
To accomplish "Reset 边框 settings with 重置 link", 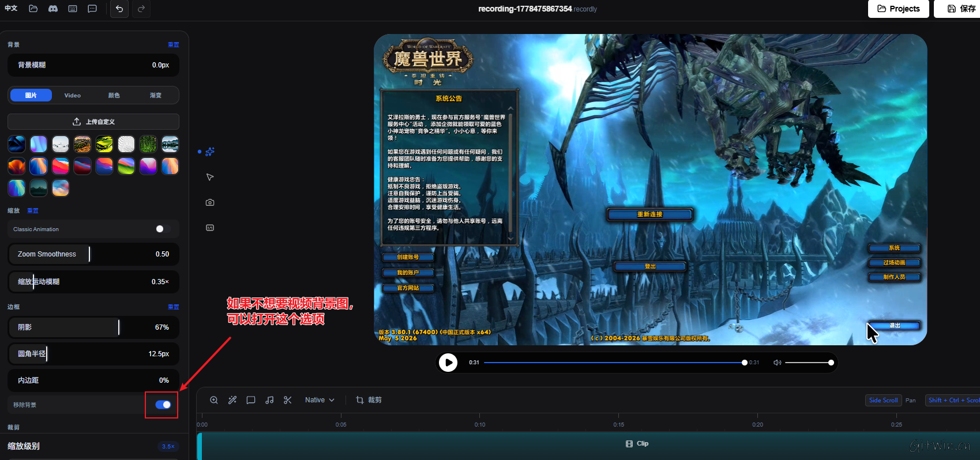I will point(174,307).
